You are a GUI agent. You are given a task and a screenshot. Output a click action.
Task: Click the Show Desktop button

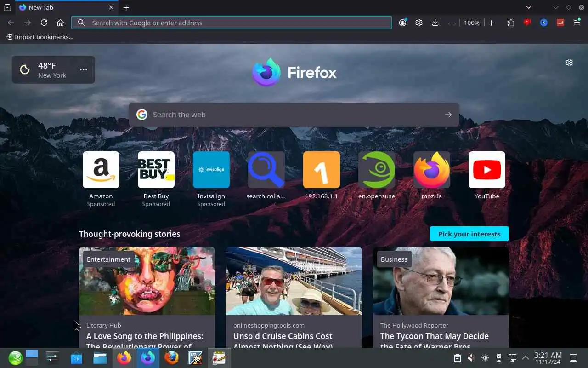click(x=573, y=358)
